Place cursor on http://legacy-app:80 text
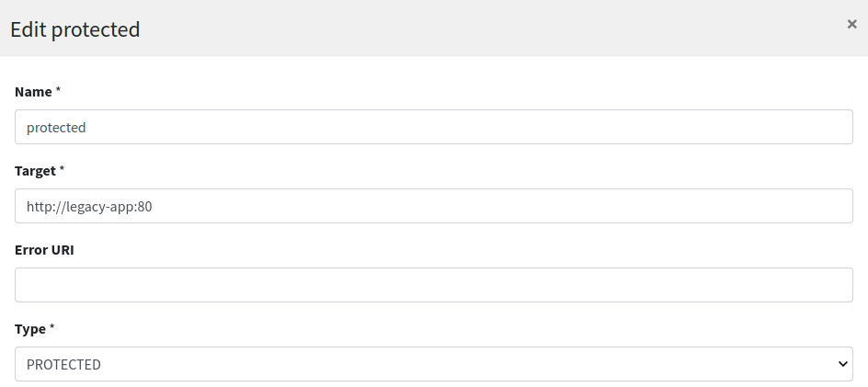This screenshot has width=868, height=387. [x=89, y=207]
